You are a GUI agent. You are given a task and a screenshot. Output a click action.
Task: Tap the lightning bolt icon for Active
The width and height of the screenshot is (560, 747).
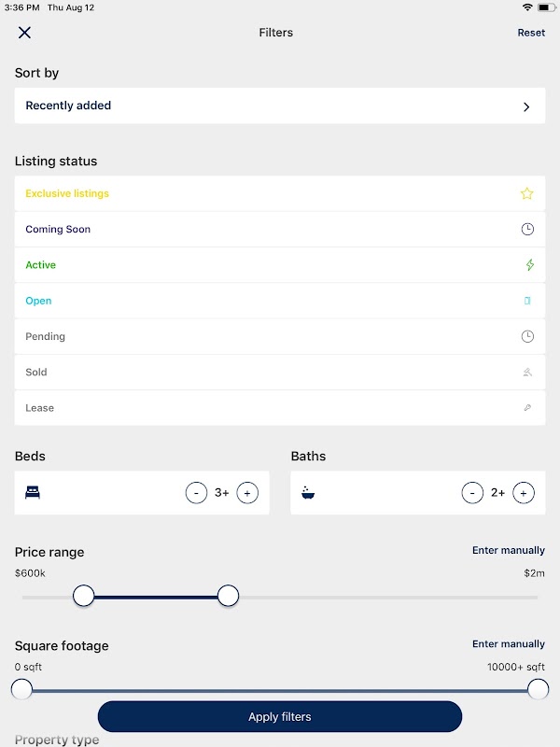529,265
